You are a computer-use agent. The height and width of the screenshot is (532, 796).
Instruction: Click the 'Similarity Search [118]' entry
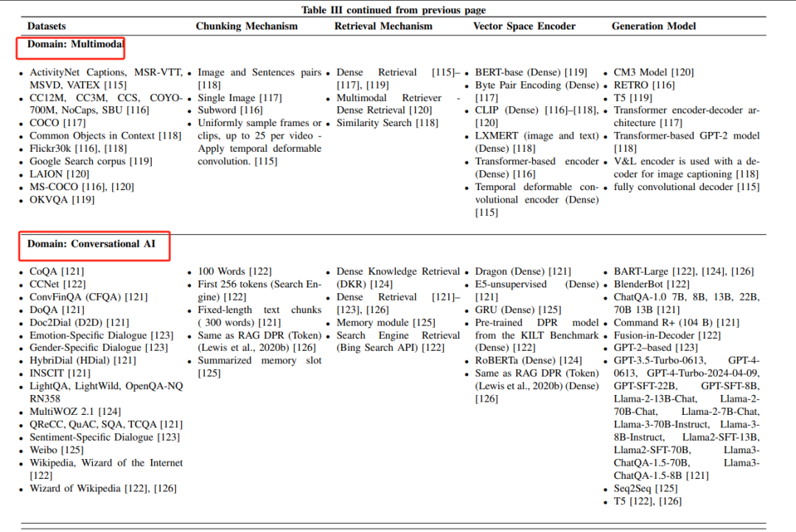coord(388,123)
